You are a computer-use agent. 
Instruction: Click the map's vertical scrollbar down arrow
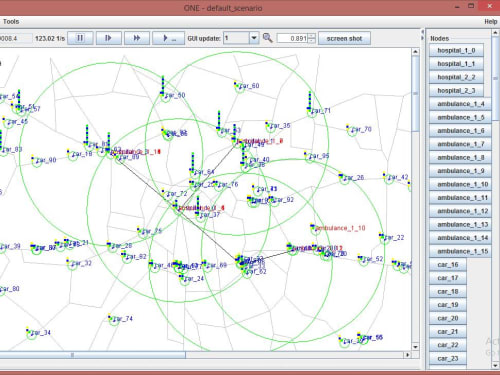click(415, 347)
